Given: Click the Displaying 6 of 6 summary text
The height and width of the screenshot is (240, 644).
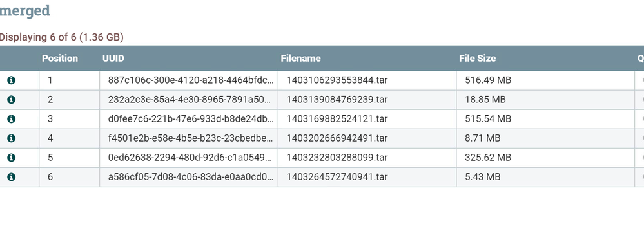Looking at the screenshot, I should point(61,37).
